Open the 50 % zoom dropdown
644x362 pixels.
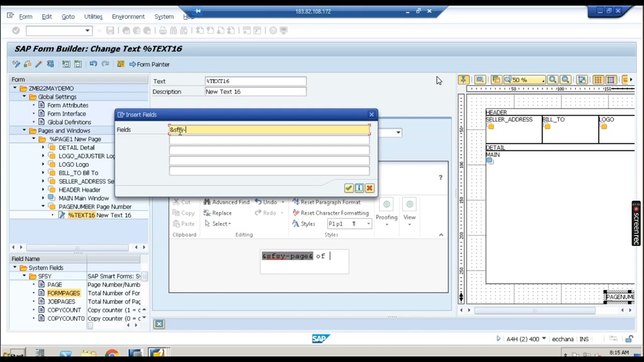click(543, 80)
